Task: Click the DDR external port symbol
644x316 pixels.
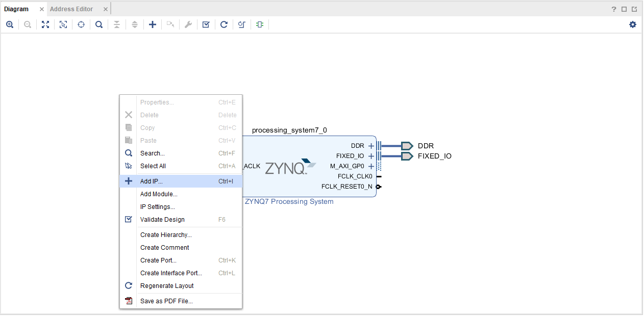Action: 407,146
